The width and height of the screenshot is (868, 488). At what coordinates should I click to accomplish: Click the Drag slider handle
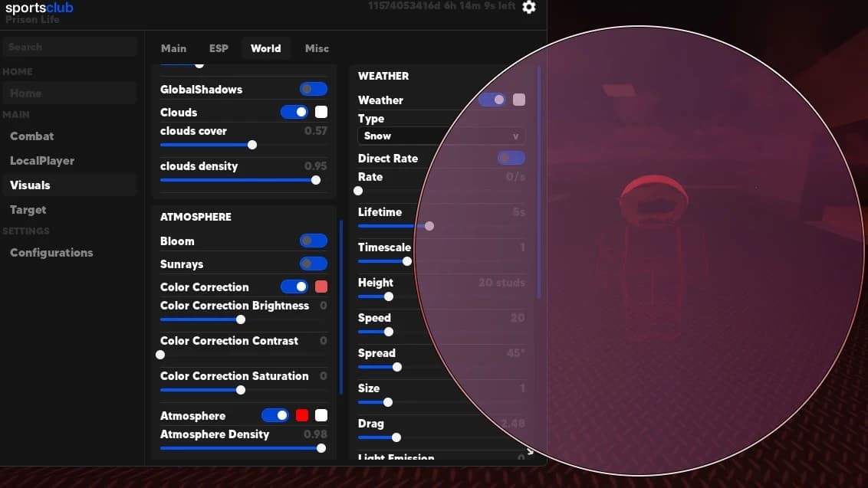pos(396,437)
